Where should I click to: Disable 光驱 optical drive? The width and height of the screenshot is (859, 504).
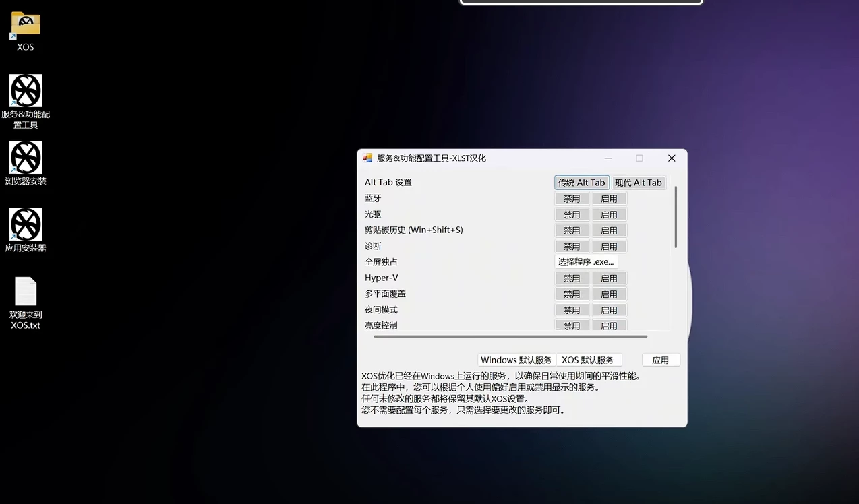[x=571, y=214]
